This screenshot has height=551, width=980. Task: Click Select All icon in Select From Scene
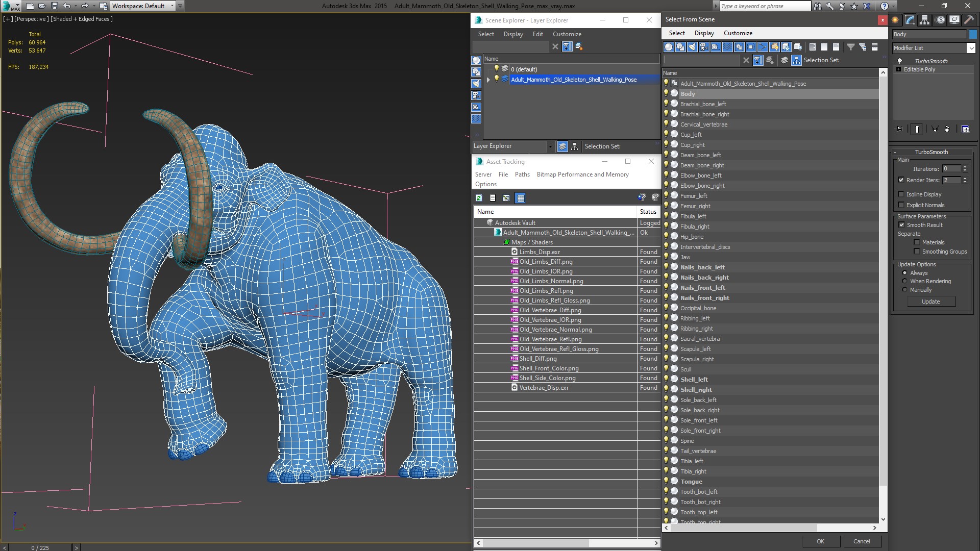tap(813, 47)
